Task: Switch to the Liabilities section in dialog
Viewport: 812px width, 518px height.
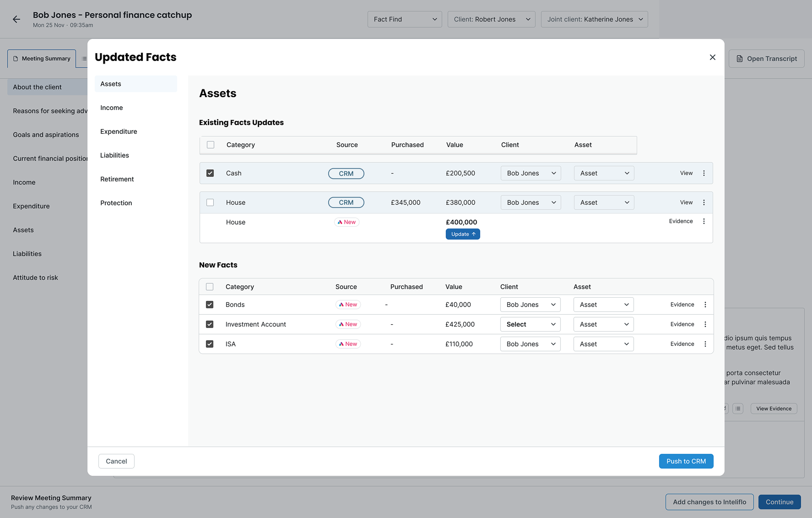Action: pos(136,155)
